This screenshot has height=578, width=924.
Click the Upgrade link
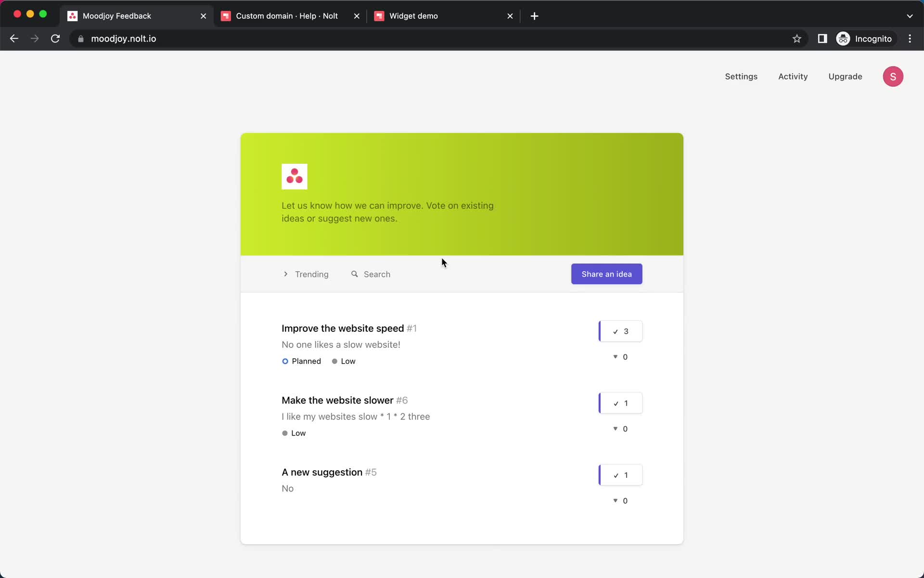[x=846, y=77]
